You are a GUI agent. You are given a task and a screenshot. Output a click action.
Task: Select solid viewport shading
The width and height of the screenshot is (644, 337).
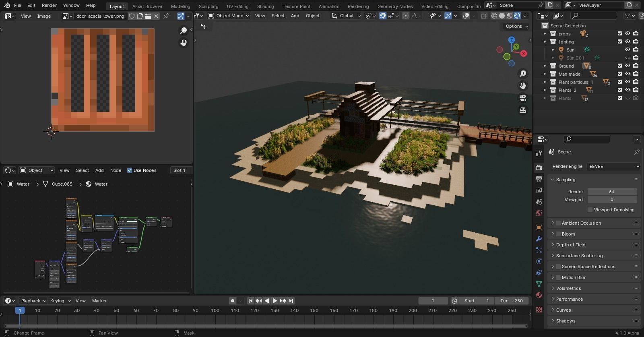[502, 16]
